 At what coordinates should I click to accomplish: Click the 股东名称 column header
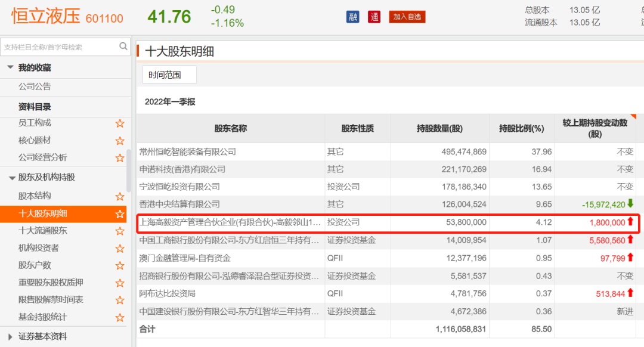(x=230, y=129)
